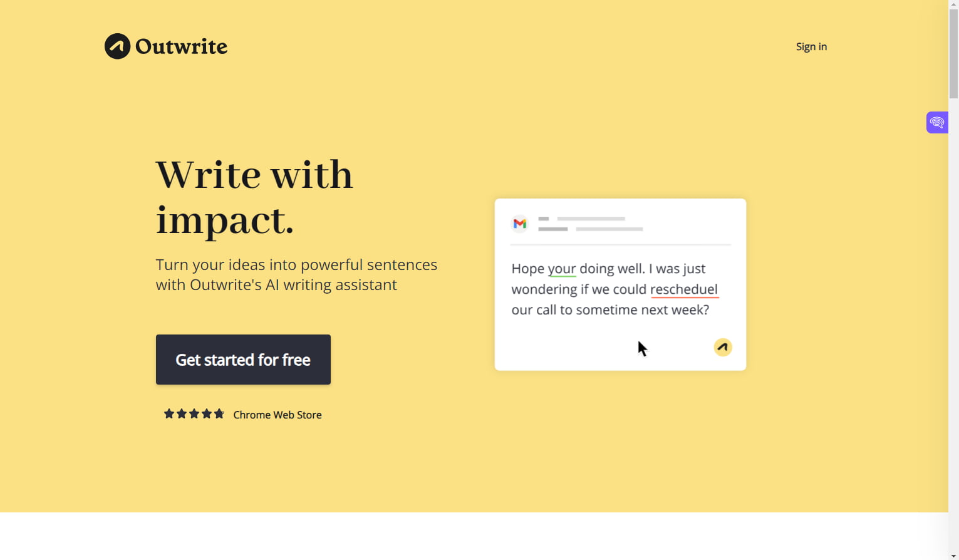
Task: Visit the Chrome Web Store link
Action: (277, 415)
